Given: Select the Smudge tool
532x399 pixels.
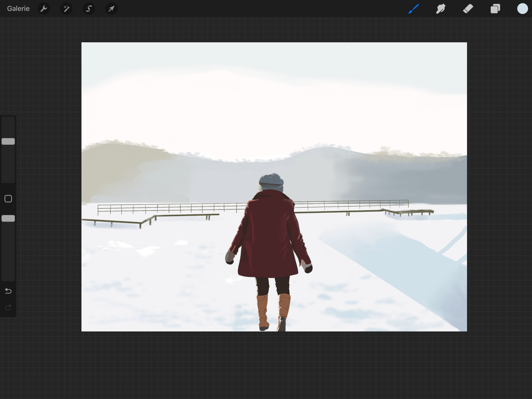Looking at the screenshot, I should click(x=441, y=9).
